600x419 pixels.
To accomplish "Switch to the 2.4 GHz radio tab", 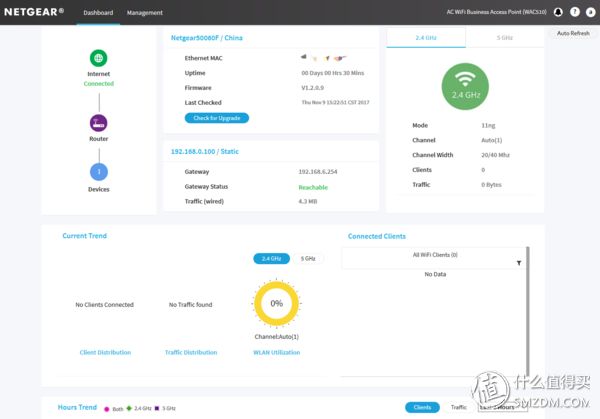I will (x=426, y=37).
